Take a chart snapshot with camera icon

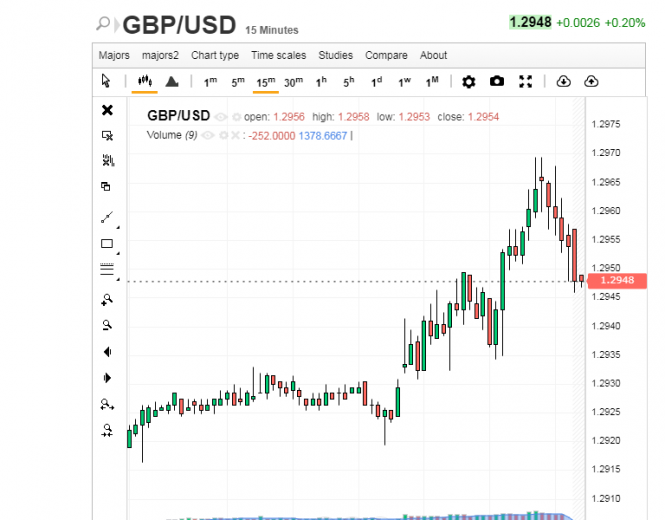click(497, 81)
